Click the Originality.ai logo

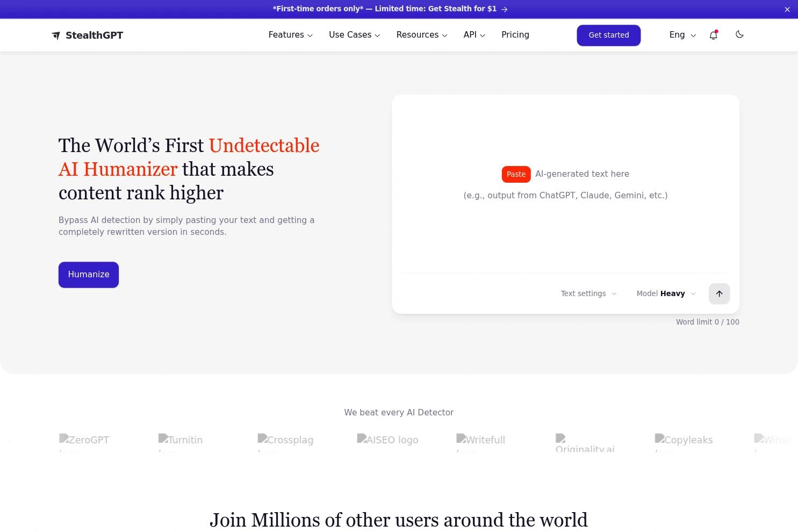585,443
